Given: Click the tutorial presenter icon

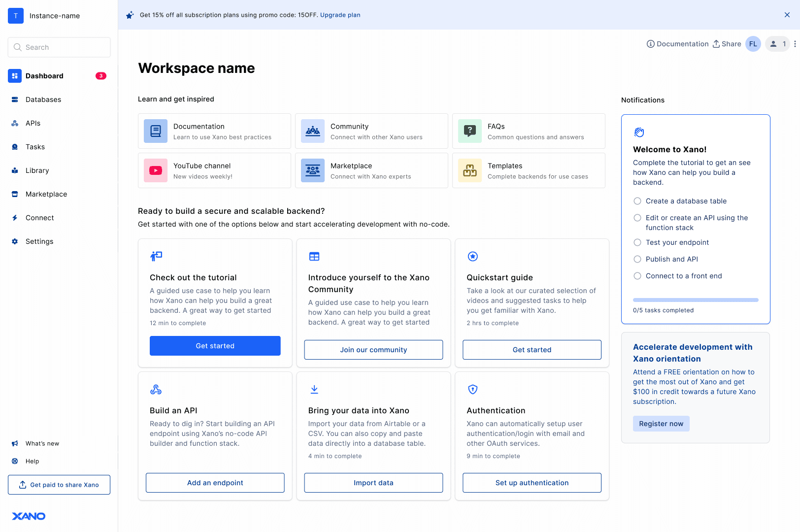Looking at the screenshot, I should coord(156,256).
